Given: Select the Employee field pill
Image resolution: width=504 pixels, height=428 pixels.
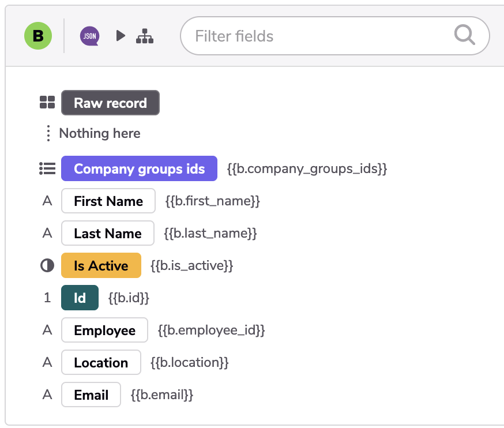Looking at the screenshot, I should click(x=104, y=331).
